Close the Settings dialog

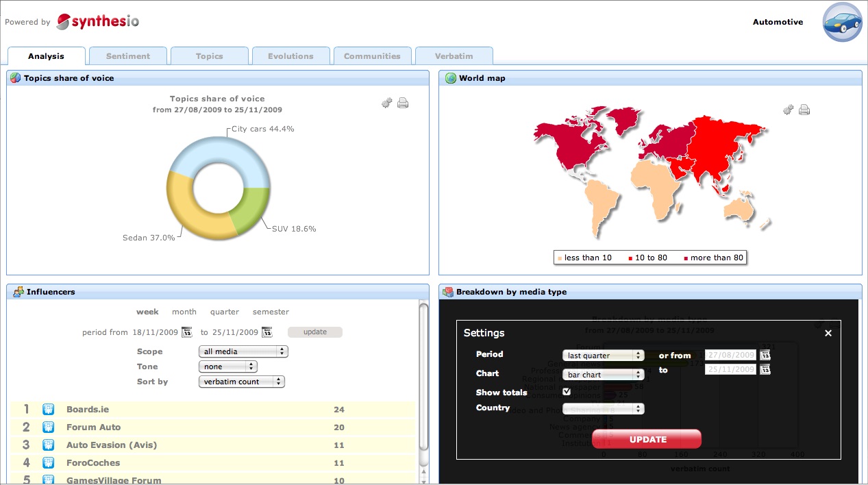pyautogui.click(x=828, y=333)
